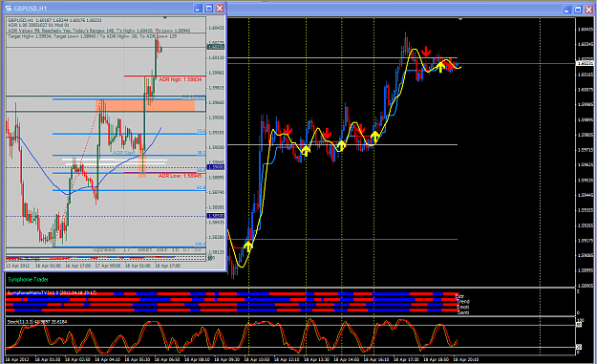Click the '18 Apr 20:10' time axis label
The width and height of the screenshot is (597, 364).
(465, 359)
